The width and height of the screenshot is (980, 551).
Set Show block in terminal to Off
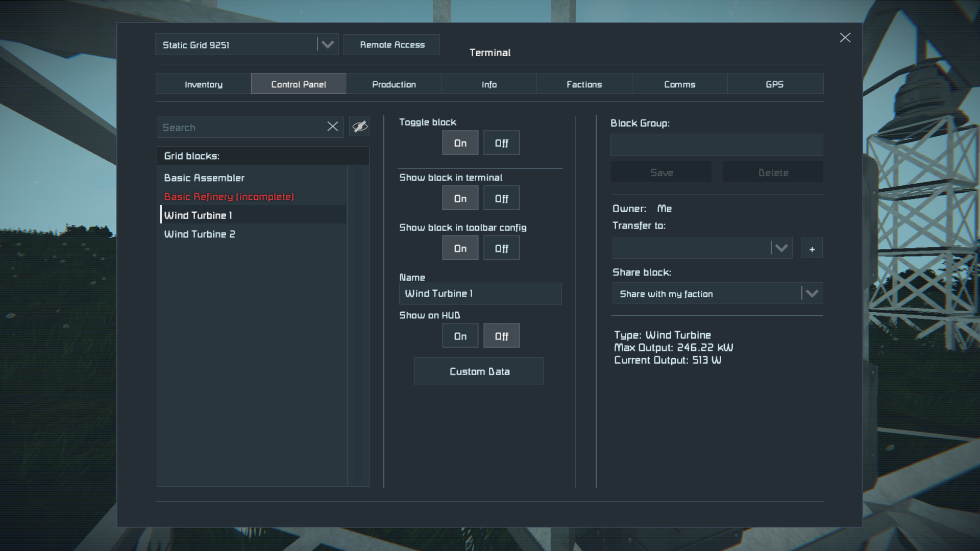(x=501, y=198)
